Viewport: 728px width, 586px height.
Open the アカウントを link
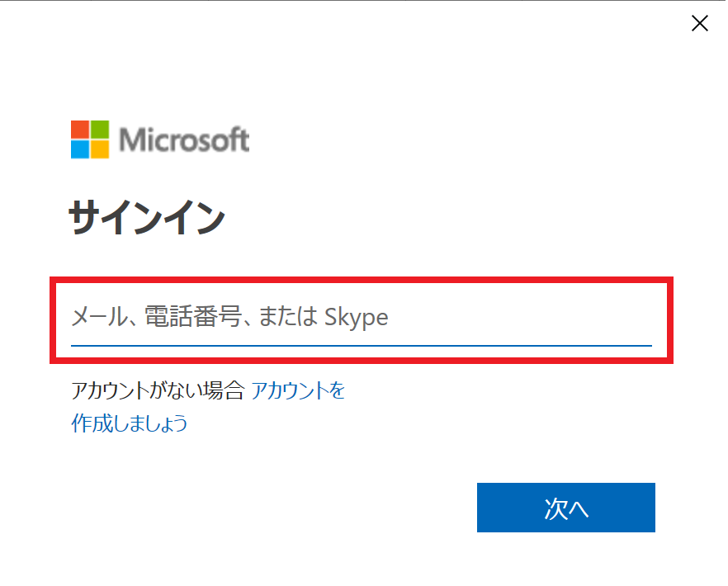[x=298, y=390]
